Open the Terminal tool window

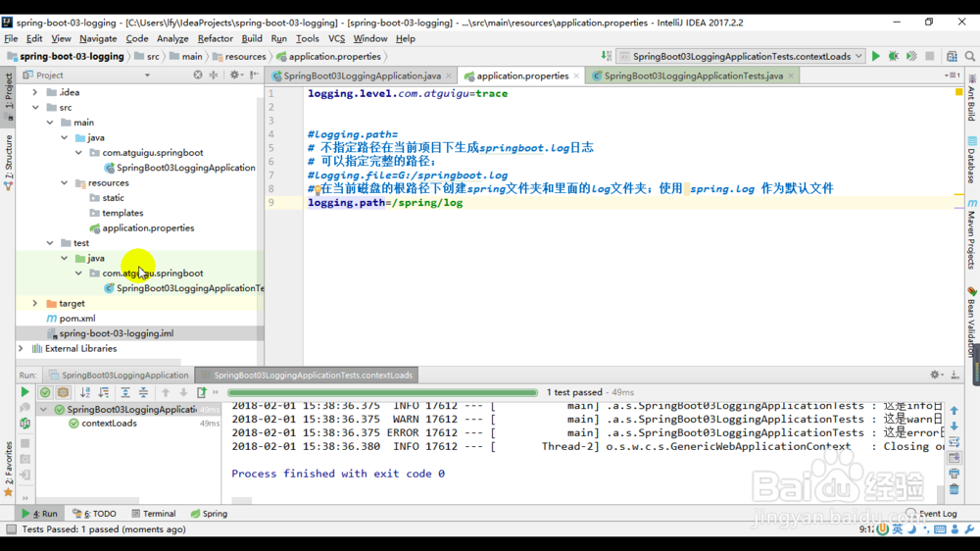point(154,514)
